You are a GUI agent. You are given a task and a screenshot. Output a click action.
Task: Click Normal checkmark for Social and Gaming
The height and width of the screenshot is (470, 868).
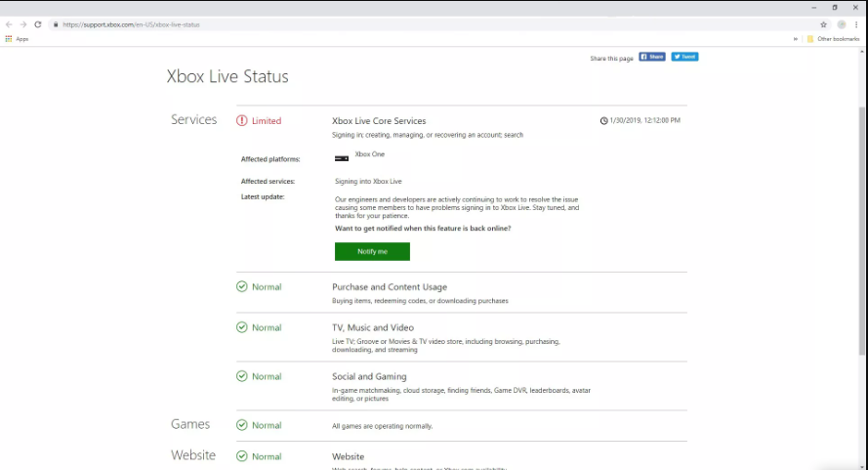coord(242,376)
